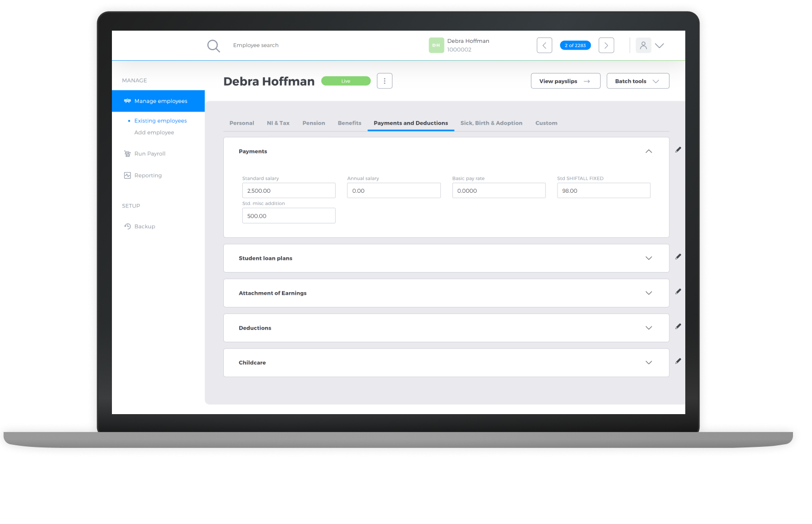Open the user profile account icon
The height and width of the screenshot is (524, 812).
[643, 45]
